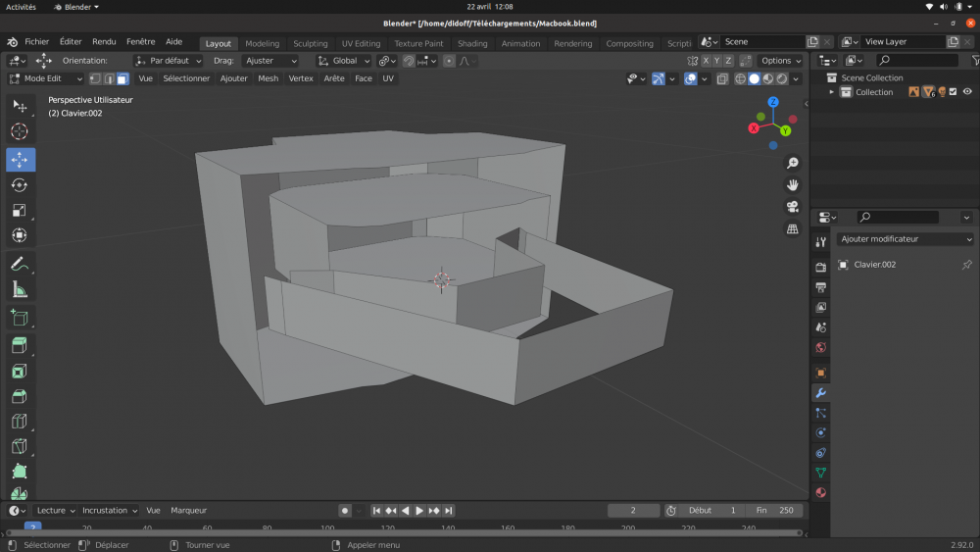Click the Fin frame field
980x552 pixels.
click(x=774, y=511)
